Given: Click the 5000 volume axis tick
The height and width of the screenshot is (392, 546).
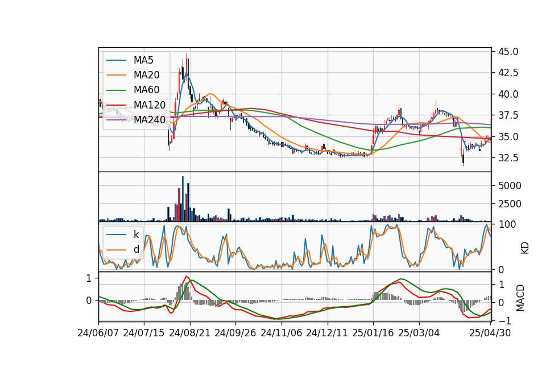Looking at the screenshot, I should click(x=510, y=186).
